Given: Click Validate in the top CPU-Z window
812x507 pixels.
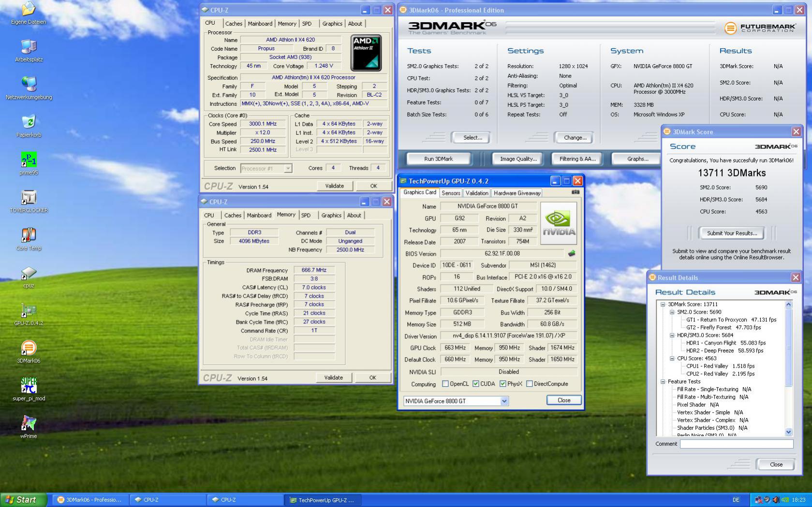Looking at the screenshot, I should (x=335, y=186).
